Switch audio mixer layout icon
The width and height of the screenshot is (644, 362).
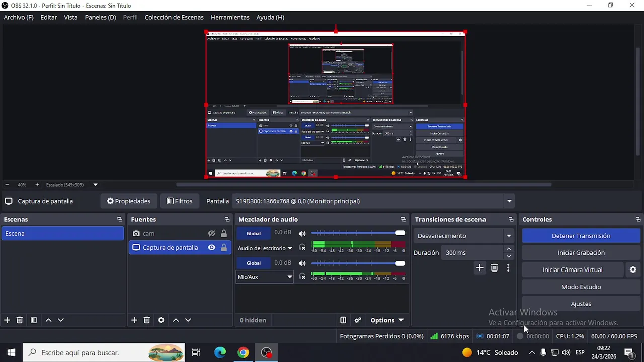pos(343,320)
